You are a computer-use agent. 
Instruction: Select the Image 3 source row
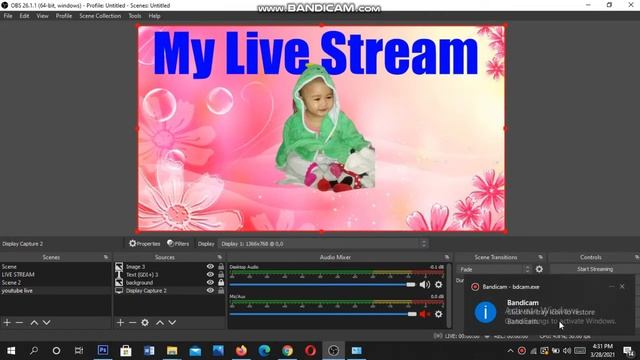[x=169, y=267]
